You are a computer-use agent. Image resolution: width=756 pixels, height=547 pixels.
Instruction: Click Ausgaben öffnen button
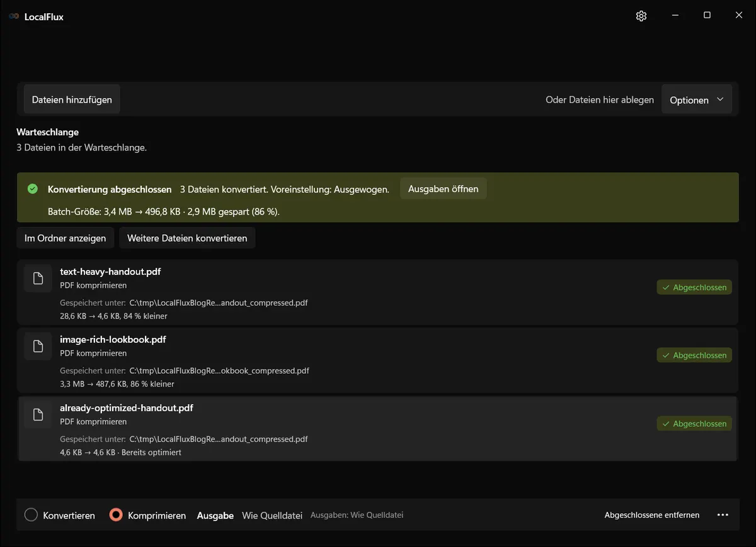click(x=444, y=189)
